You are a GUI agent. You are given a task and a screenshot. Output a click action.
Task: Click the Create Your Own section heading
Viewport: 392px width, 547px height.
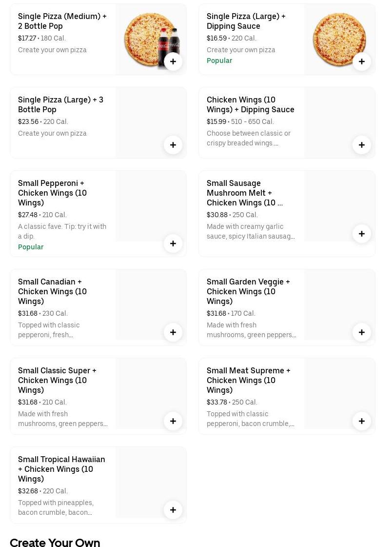(55, 542)
